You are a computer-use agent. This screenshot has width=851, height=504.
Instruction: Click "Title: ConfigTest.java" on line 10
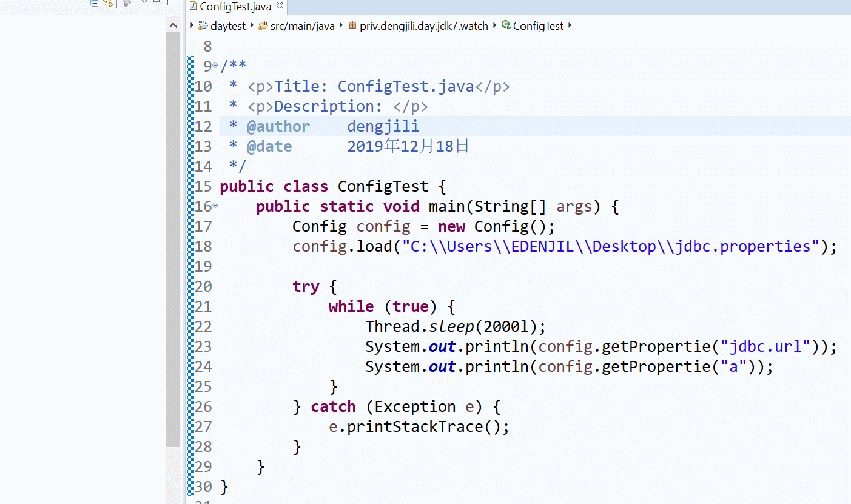374,86
